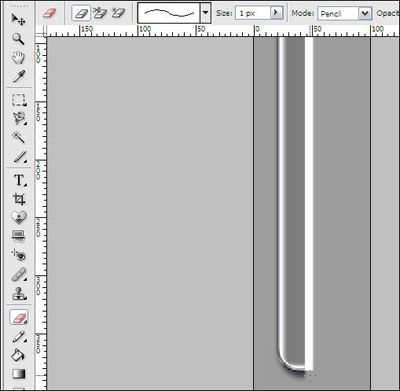The height and width of the screenshot is (391, 400).
Task: Select the Pencil brush tool in toolbox
Action: click(19, 337)
